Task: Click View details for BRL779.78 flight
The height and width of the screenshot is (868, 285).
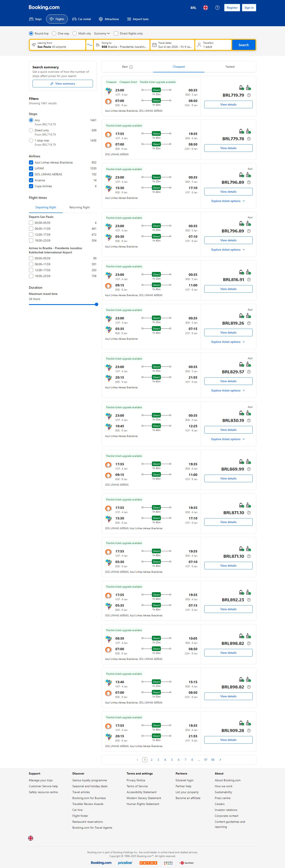Action: 228,148
